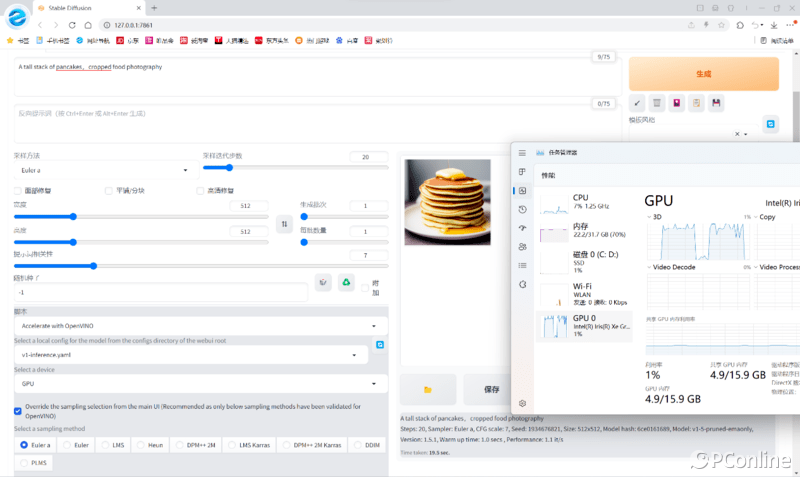
Task: Open the Euler a sampler dropdown
Action: point(103,170)
